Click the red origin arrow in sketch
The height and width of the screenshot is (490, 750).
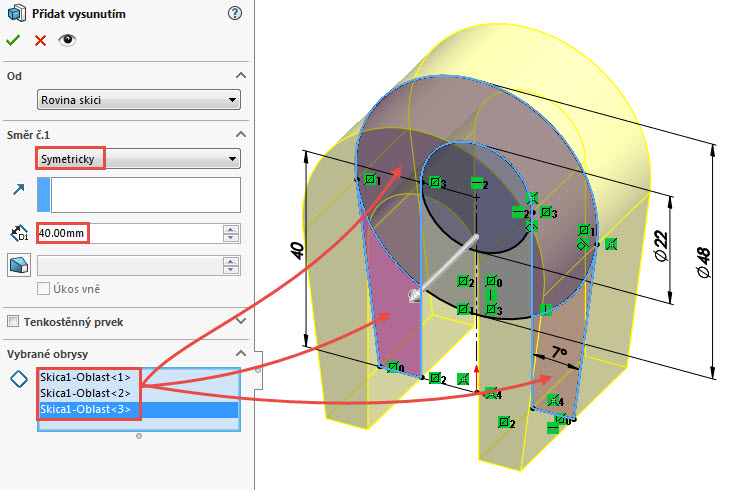point(476,378)
